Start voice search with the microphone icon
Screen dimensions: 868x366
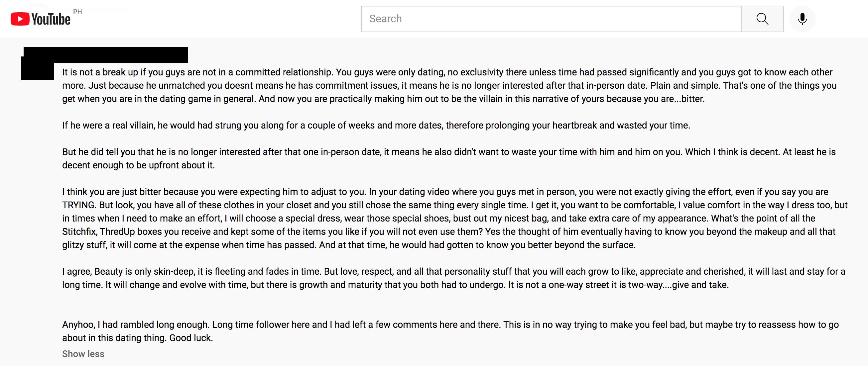coord(802,19)
